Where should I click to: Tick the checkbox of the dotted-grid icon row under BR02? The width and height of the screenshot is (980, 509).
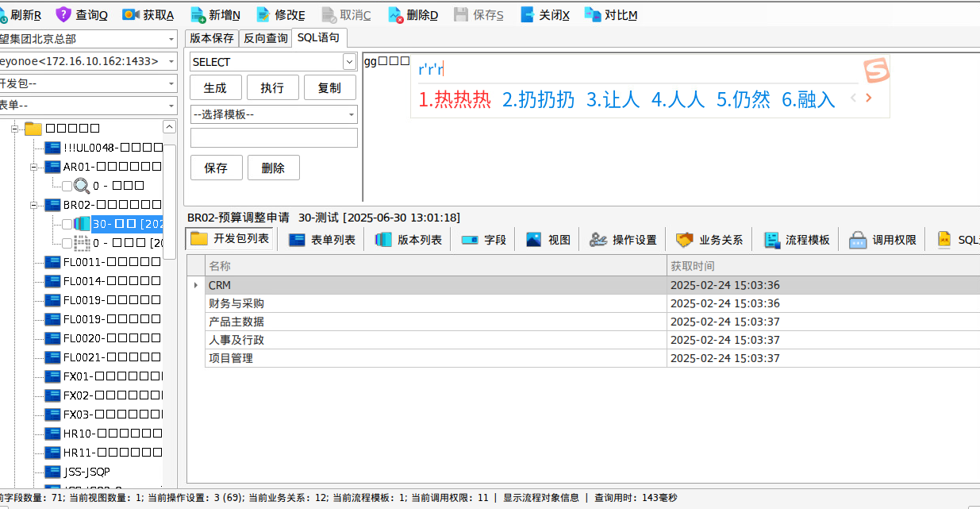tap(67, 243)
